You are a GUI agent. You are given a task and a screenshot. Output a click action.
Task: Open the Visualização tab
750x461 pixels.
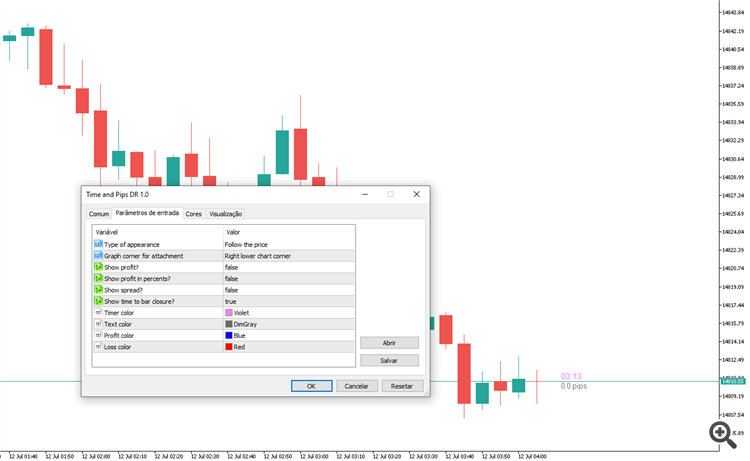225,214
